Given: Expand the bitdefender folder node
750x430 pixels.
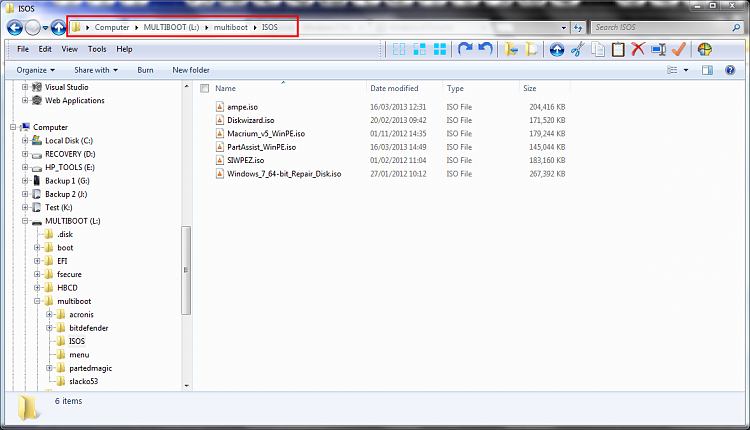Looking at the screenshot, I should (x=49, y=328).
